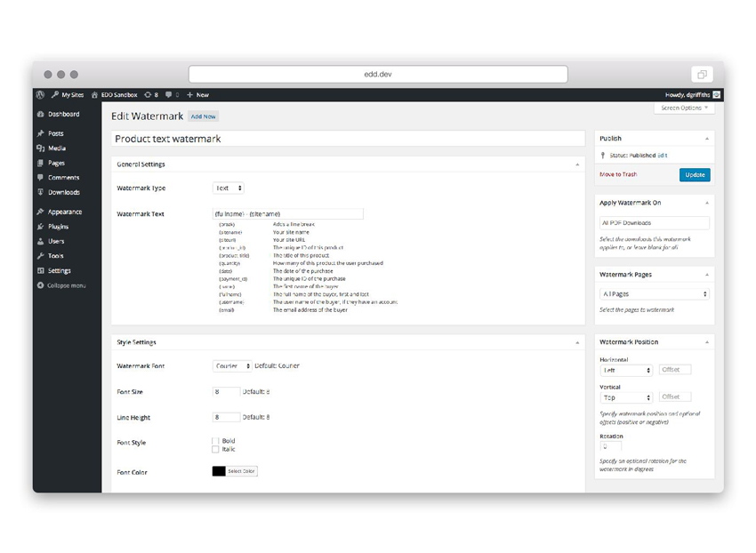Select the Posts menu item
The image size is (756, 553).
[42, 133]
